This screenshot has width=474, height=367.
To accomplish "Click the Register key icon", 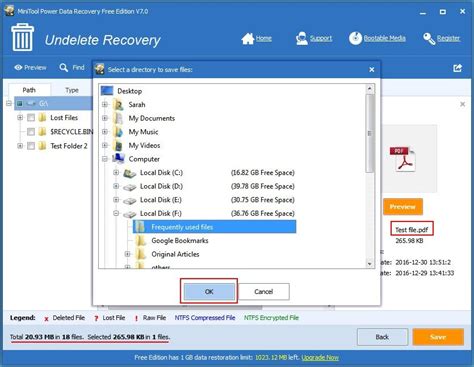I will click(x=429, y=39).
